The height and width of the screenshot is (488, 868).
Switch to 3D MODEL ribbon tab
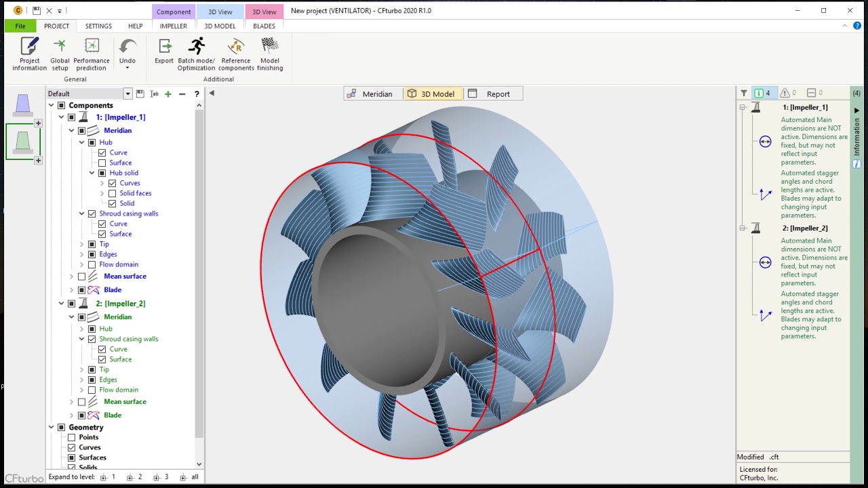click(220, 26)
